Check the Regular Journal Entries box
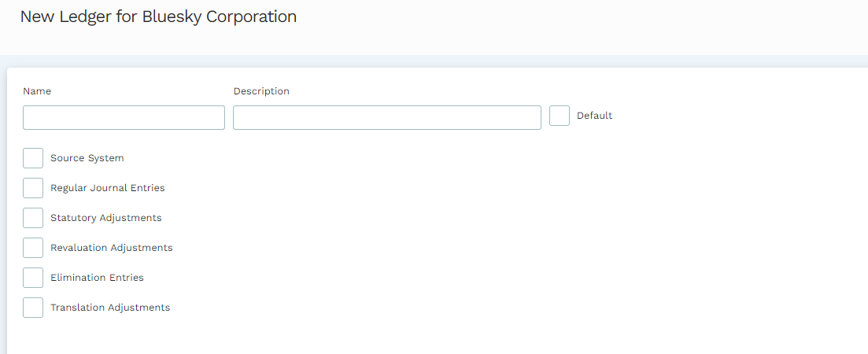The image size is (868, 354). (33, 188)
